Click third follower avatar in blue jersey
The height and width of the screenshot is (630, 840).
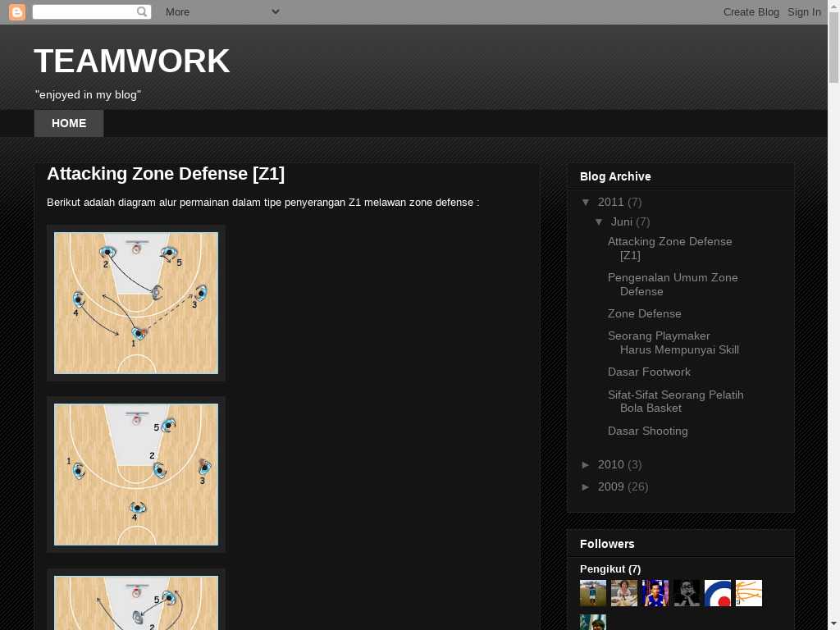(x=655, y=593)
